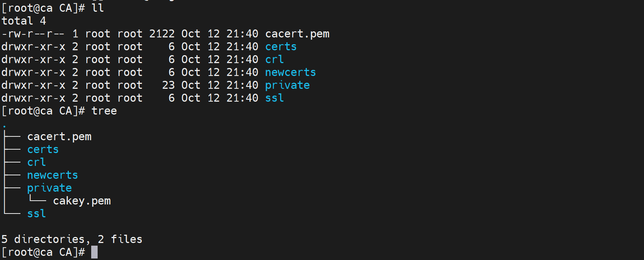Click the typed 'tree' command text

104,111
